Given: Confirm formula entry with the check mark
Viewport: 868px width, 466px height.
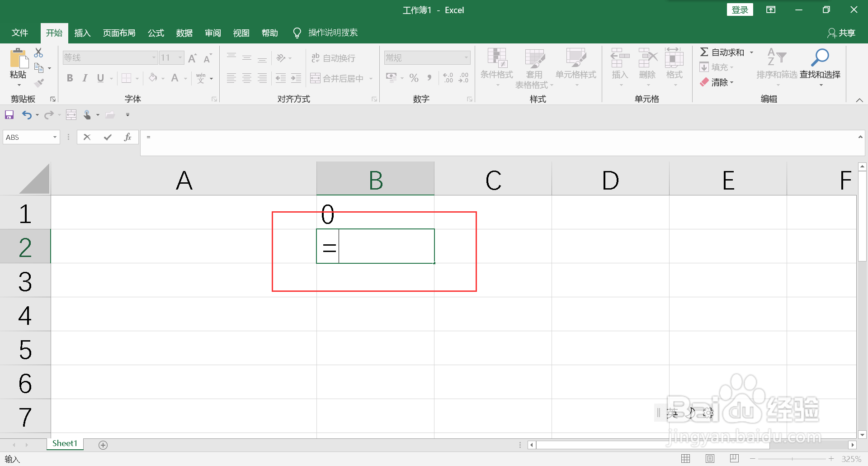Looking at the screenshot, I should [107, 137].
